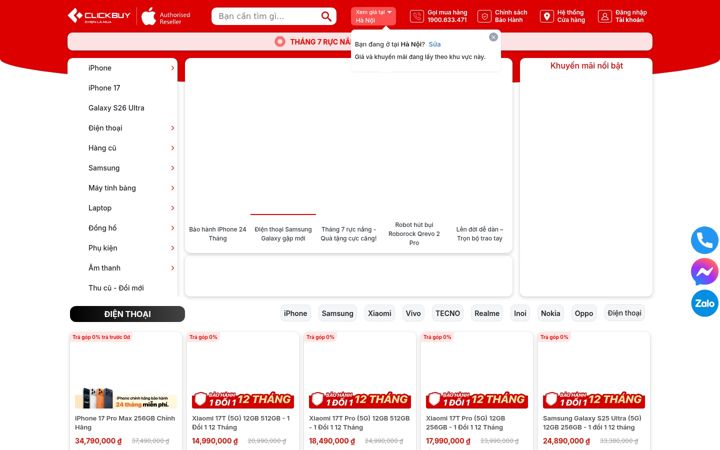
Task: Click the Apple Authorised Reseller logo
Action: (165, 17)
